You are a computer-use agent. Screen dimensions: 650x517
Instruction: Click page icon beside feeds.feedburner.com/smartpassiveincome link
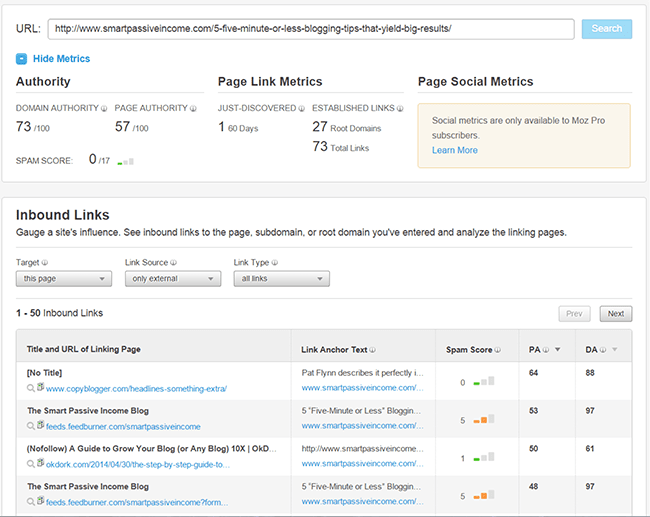pos(40,425)
